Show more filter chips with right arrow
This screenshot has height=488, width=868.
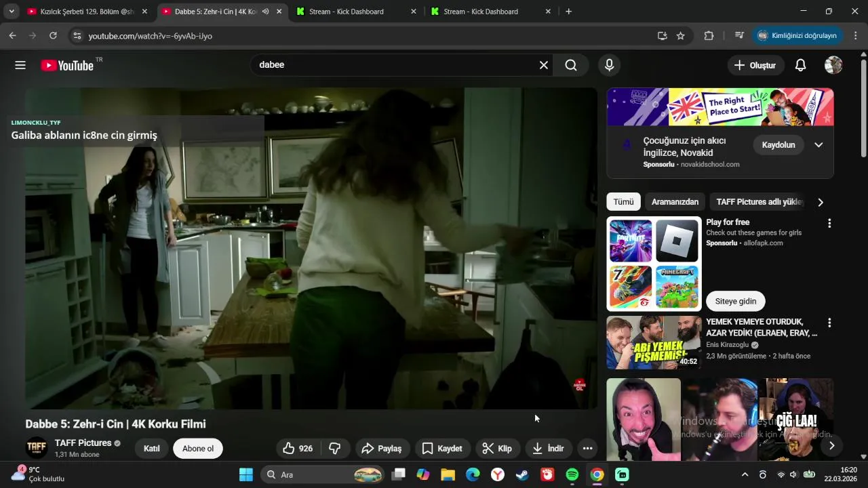821,202
